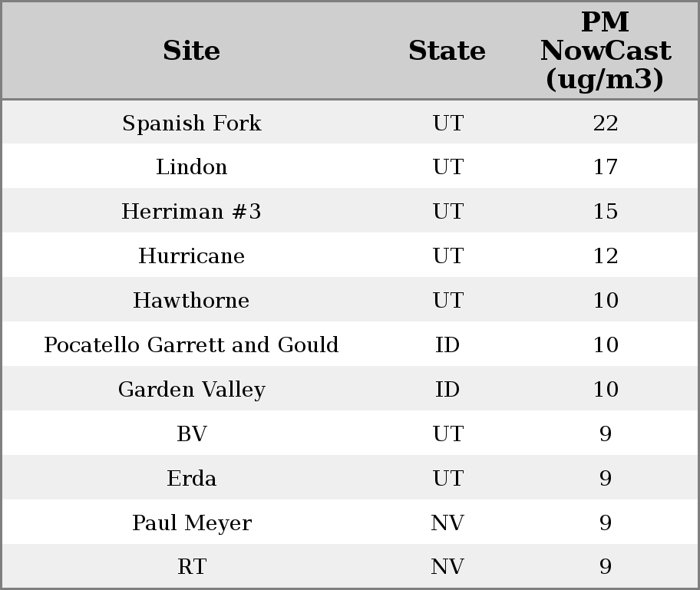This screenshot has height=590, width=700.
Task: Click the Erda site cell
Action: tap(191, 479)
